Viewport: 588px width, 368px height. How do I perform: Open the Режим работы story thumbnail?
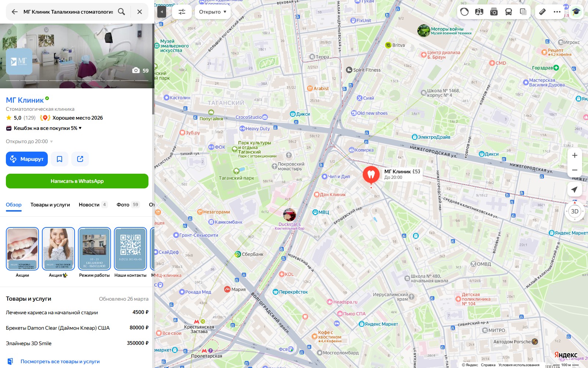tap(94, 252)
